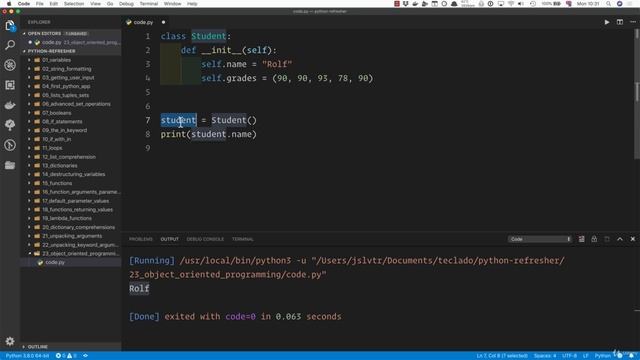The width and height of the screenshot is (640, 360).
Task: Open the Apple menu
Action: 9,4
